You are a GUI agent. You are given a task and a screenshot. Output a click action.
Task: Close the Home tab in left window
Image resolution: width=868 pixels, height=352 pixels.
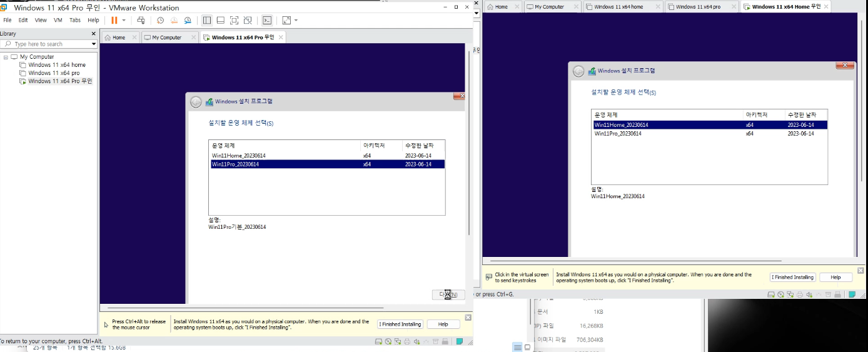pos(134,38)
